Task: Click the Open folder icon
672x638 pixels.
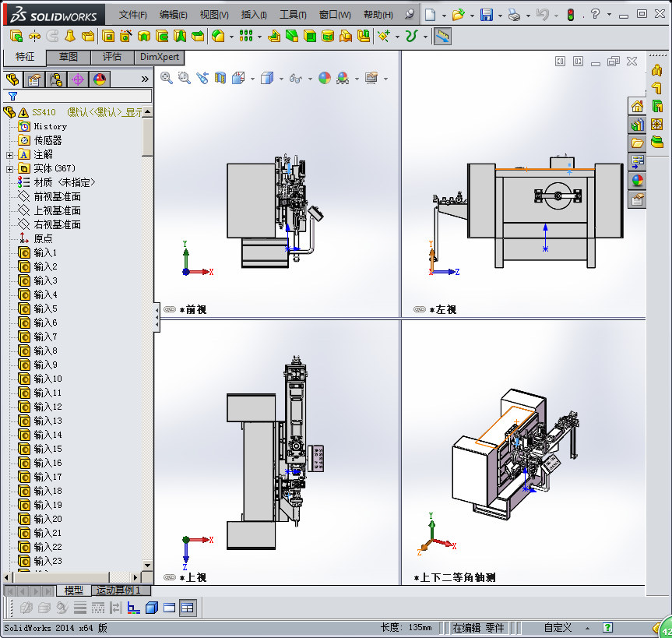Action: click(458, 15)
